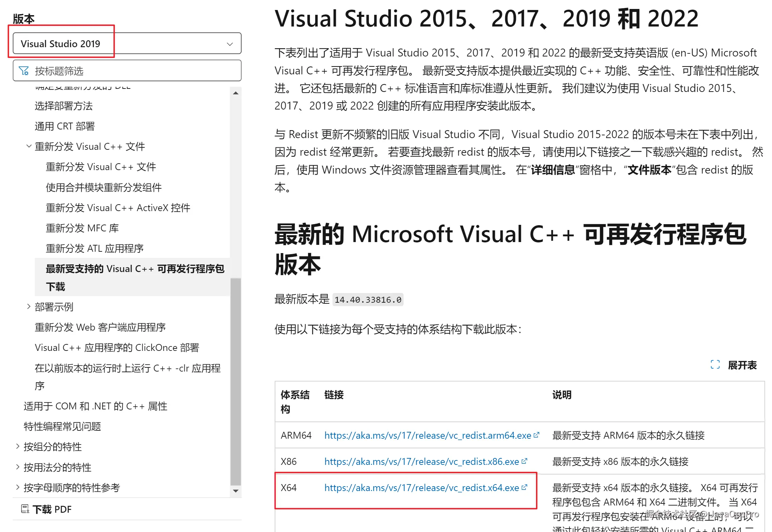Expand the 按用法分的特性 node
The height and width of the screenshot is (532, 772).
tap(18, 467)
